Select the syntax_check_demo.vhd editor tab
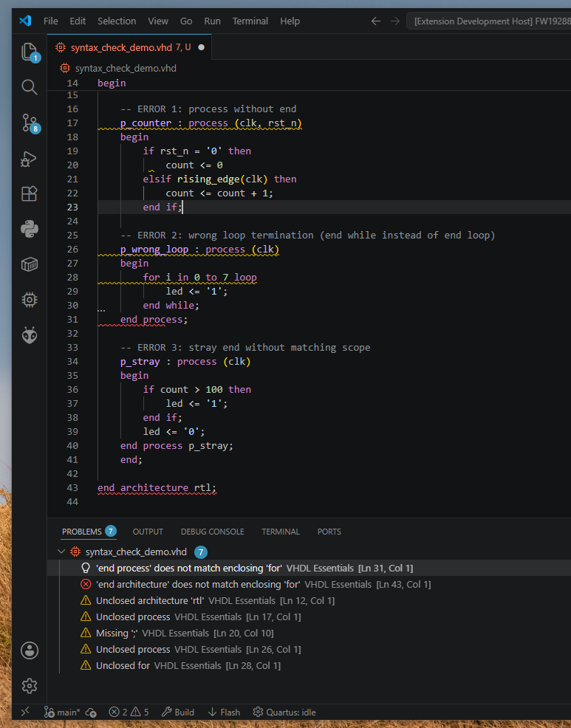Viewport: 571px width, 728px height. coord(129,47)
